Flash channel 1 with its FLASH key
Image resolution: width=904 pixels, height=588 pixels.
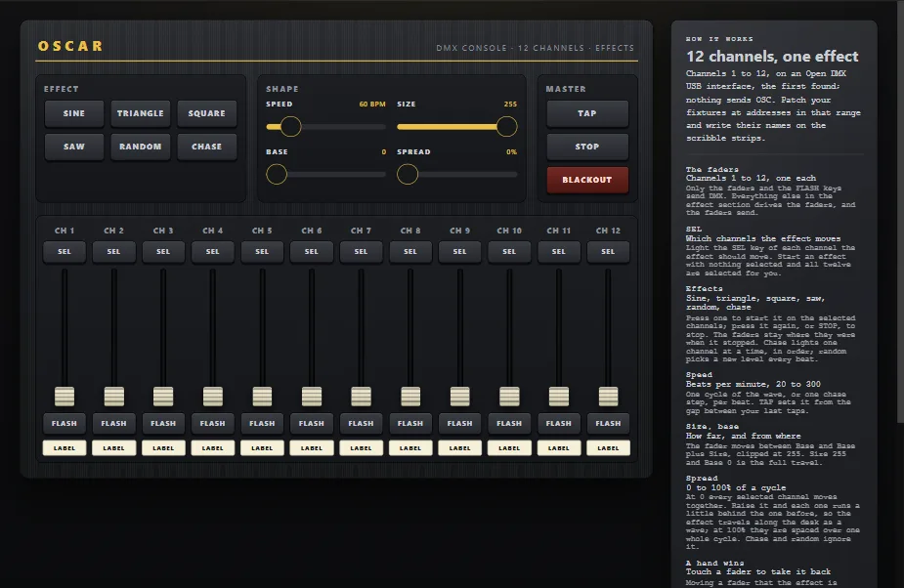point(65,424)
